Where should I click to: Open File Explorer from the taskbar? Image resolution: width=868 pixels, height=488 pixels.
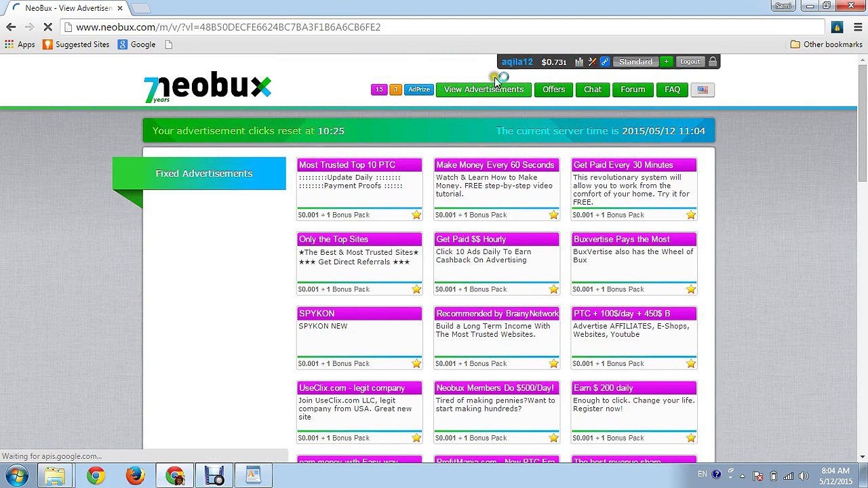coord(56,475)
